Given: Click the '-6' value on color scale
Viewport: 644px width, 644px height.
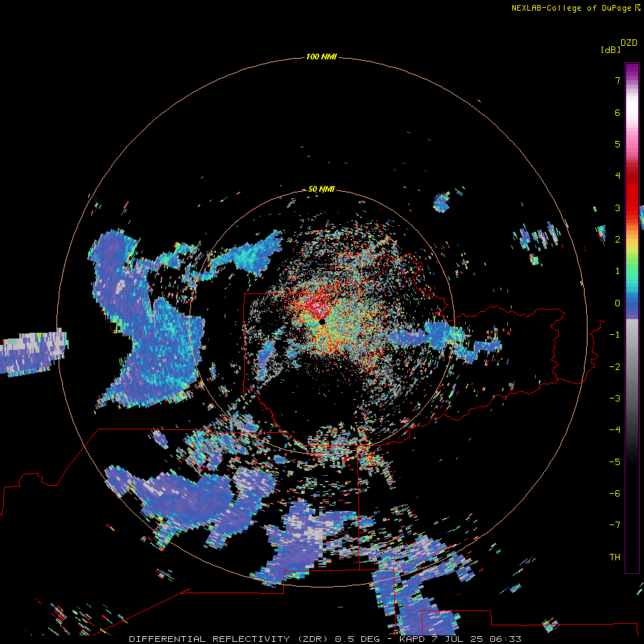Looking at the screenshot, I should [615, 494].
